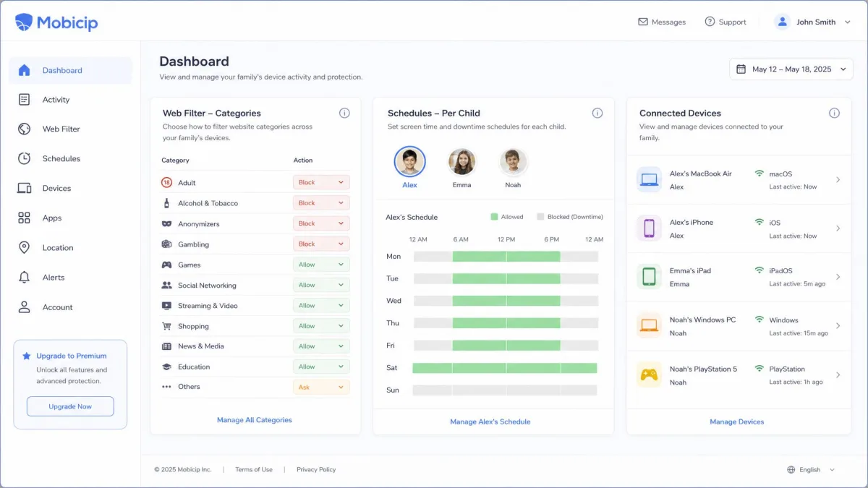Click the Upgrade Now button
This screenshot has height=488, width=868.
pos(70,406)
